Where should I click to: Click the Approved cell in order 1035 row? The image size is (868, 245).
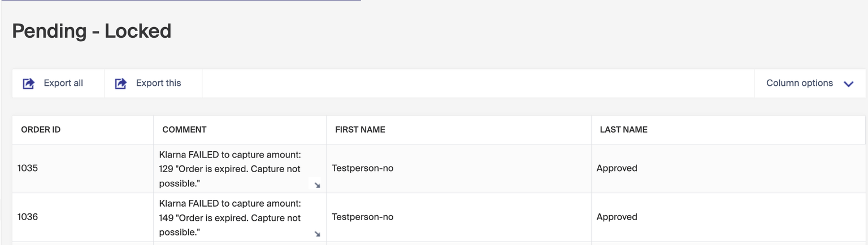pos(617,168)
